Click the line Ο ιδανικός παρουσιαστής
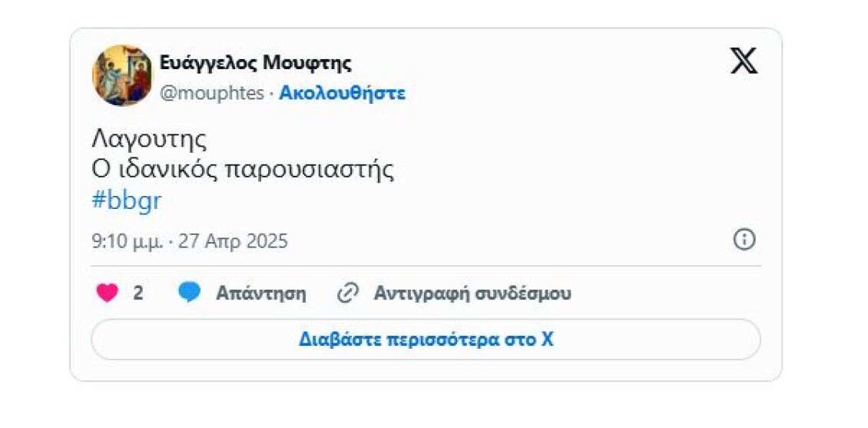The height and width of the screenshot is (428, 868). pyautogui.click(x=243, y=169)
